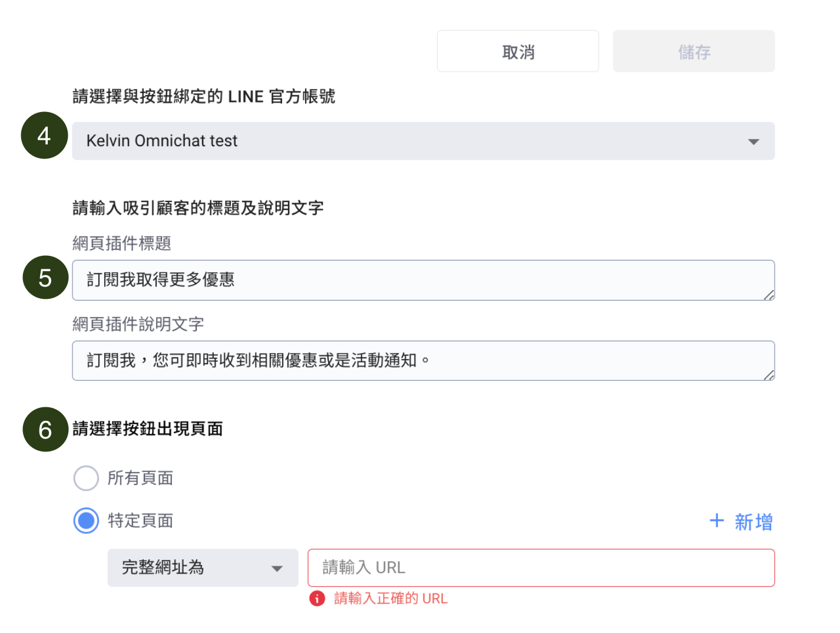840x633 pixels.
Task: Click the step 4 number badge
Action: [44, 136]
